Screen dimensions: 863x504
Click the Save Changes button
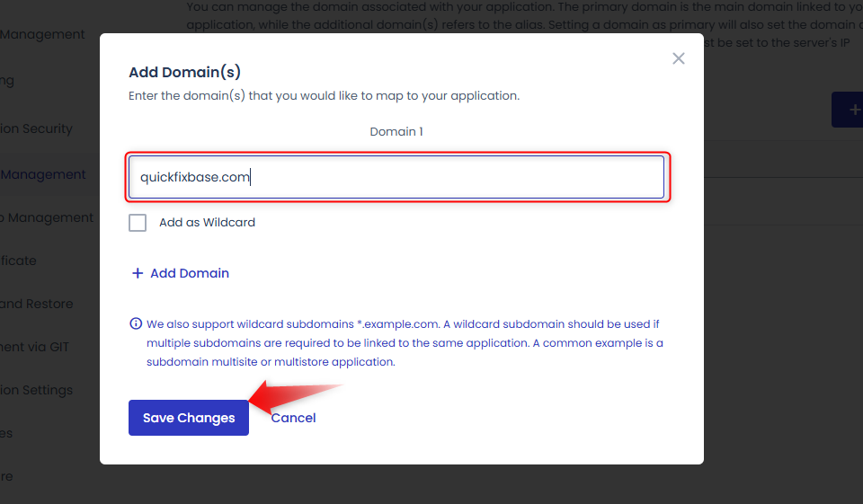click(x=189, y=418)
